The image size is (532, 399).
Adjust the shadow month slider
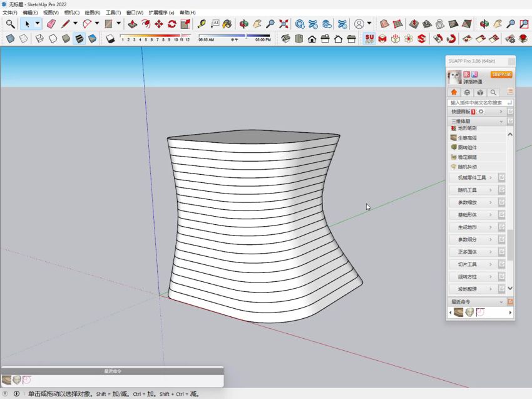click(155, 35)
